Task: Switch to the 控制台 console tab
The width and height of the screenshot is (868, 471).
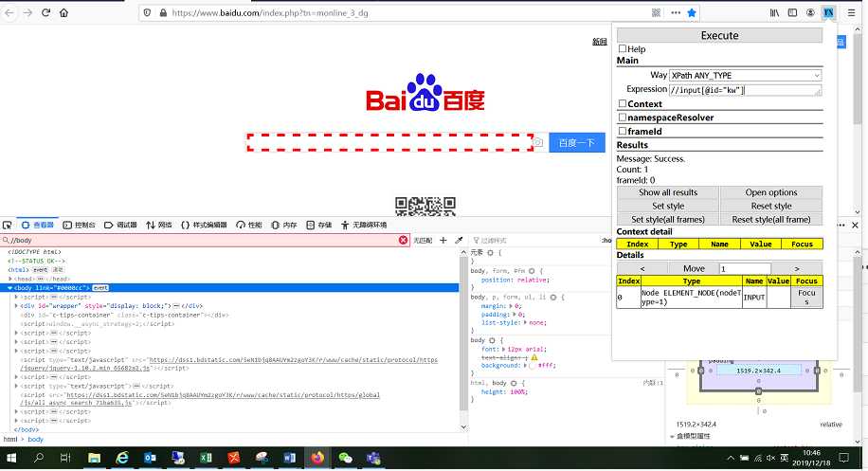Action: pyautogui.click(x=80, y=226)
